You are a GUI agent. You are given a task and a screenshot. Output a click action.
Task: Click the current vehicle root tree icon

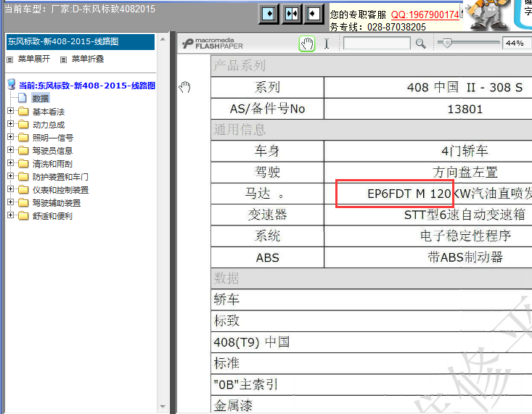(12, 84)
